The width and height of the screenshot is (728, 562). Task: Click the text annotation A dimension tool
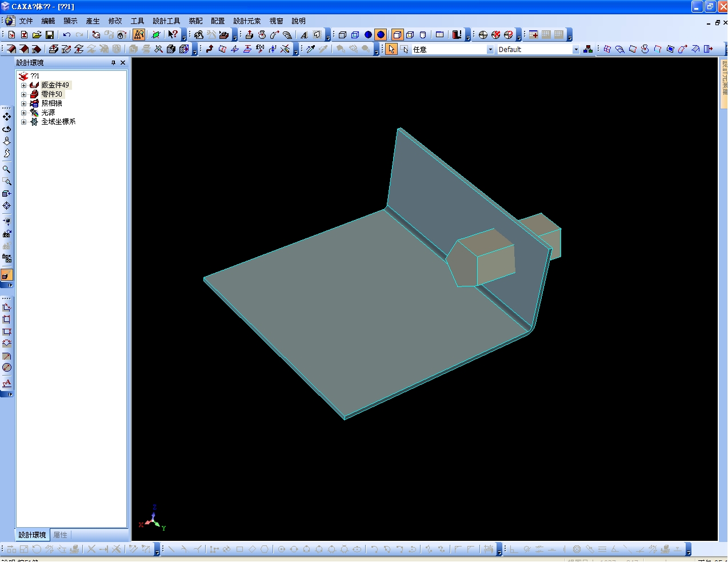pos(7,383)
